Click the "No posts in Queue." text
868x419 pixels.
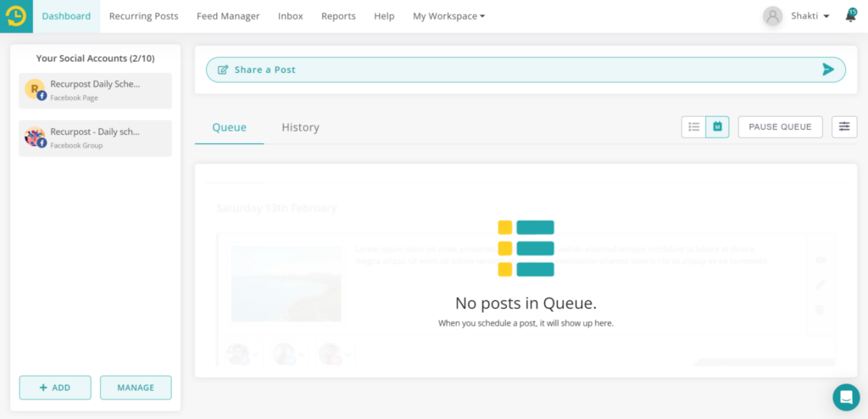526,303
